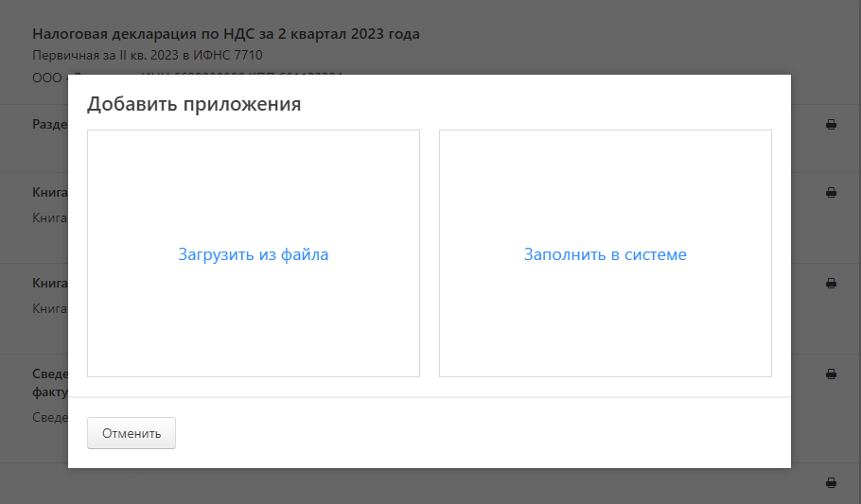Click printer icon in second Книга row
The image size is (861, 504).
(831, 284)
